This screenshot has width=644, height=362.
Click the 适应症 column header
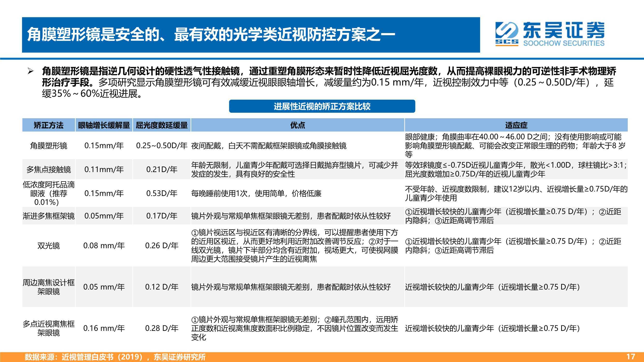coord(516,125)
